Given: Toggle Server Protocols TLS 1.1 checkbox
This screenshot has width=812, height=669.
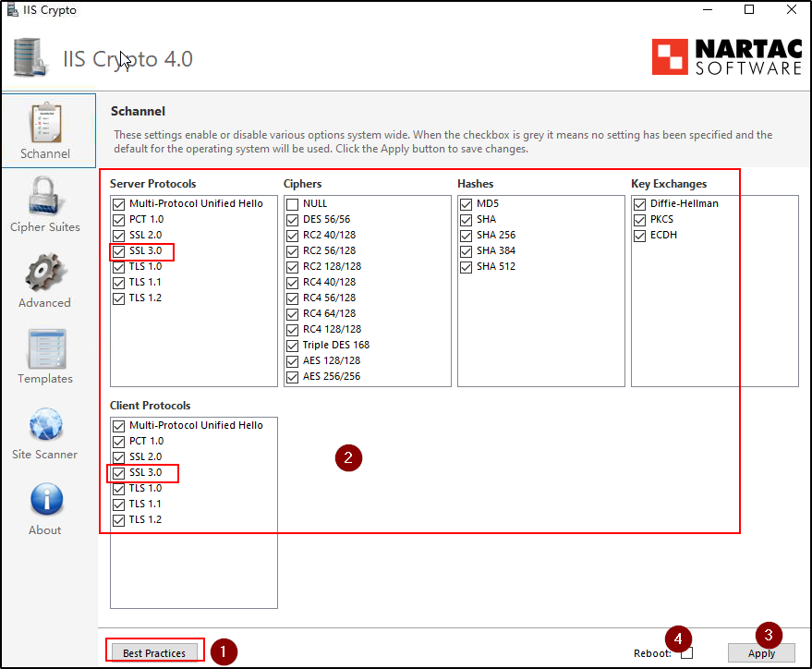Looking at the screenshot, I should click(x=118, y=283).
